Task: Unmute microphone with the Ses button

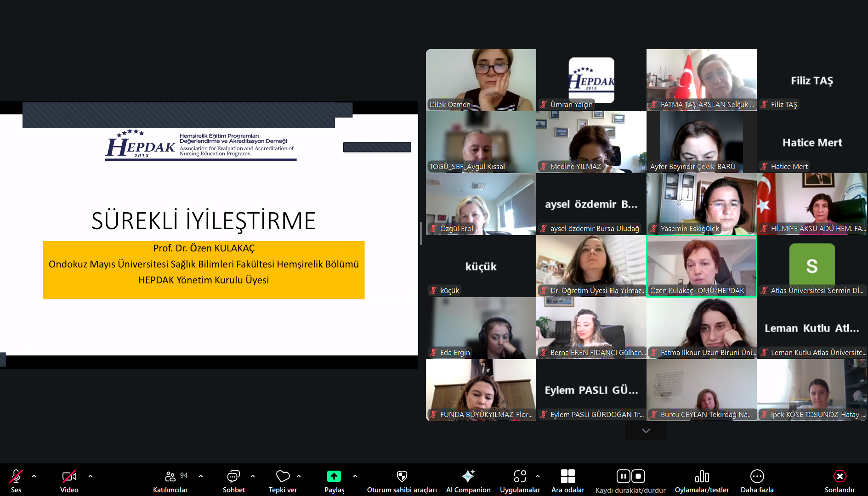Action: [16, 480]
